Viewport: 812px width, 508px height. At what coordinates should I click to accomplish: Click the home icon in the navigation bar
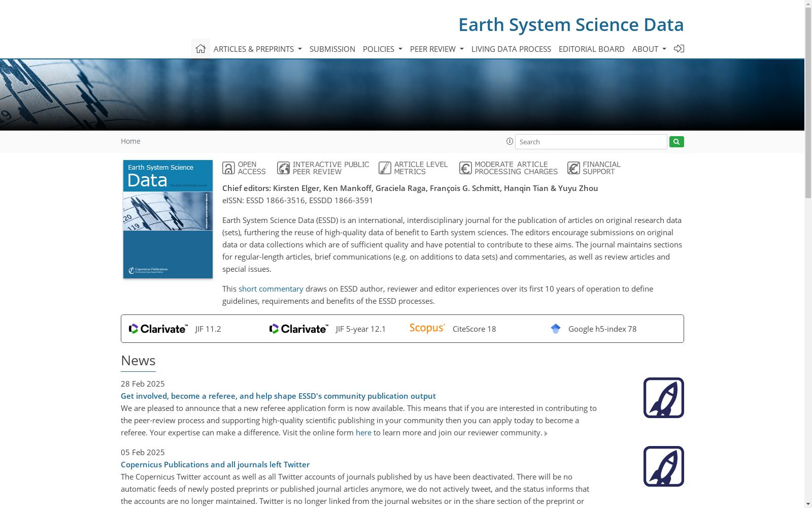click(200, 48)
